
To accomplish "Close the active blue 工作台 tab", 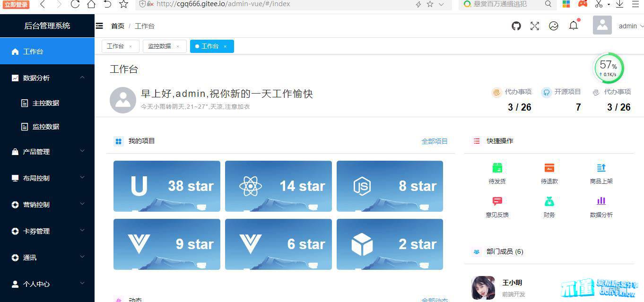I will pyautogui.click(x=225, y=46).
